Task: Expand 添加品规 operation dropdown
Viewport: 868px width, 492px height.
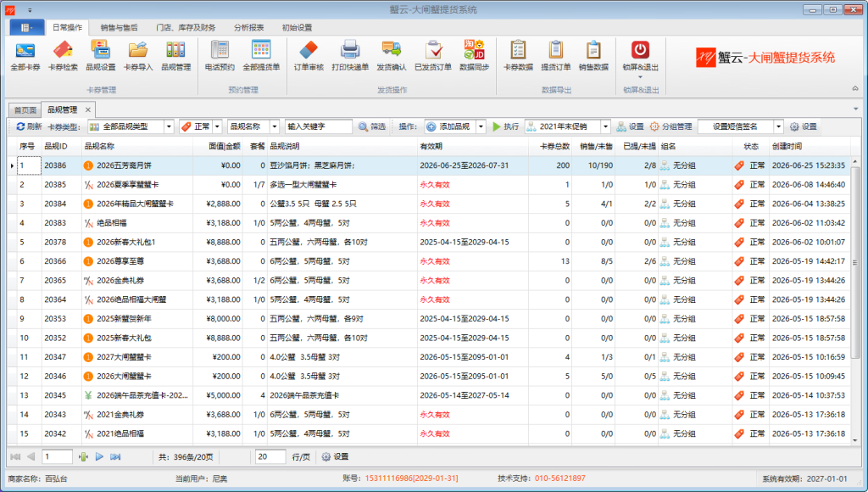Action: click(481, 127)
